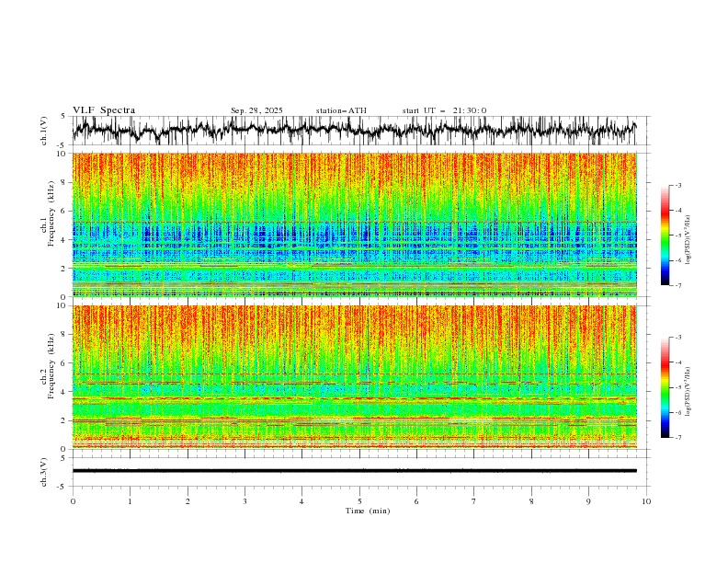The width and height of the screenshot is (728, 563).
Task: Click the 'start UT = 21:30:0' text
Action: click(444, 110)
